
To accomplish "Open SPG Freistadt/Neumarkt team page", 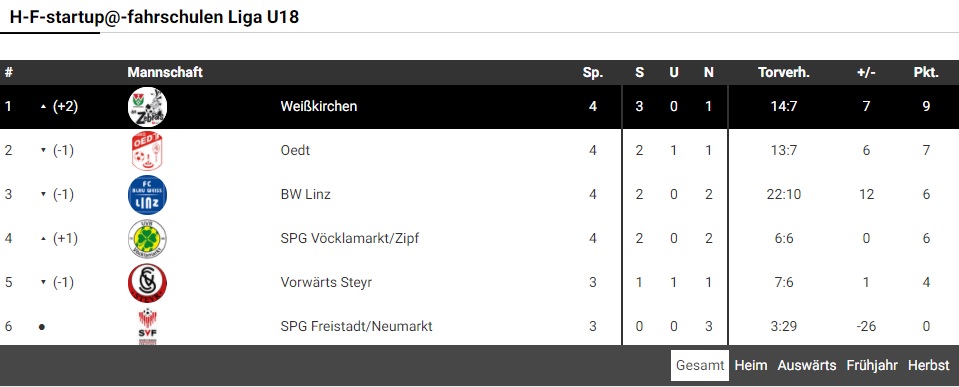I will point(357,326).
